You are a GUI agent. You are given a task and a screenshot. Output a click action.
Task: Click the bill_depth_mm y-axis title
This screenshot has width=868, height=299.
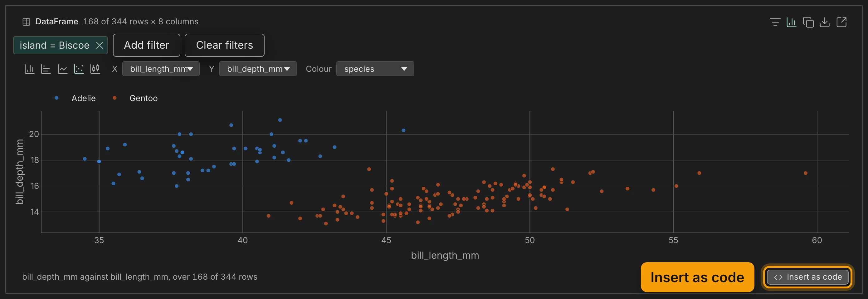coord(20,172)
